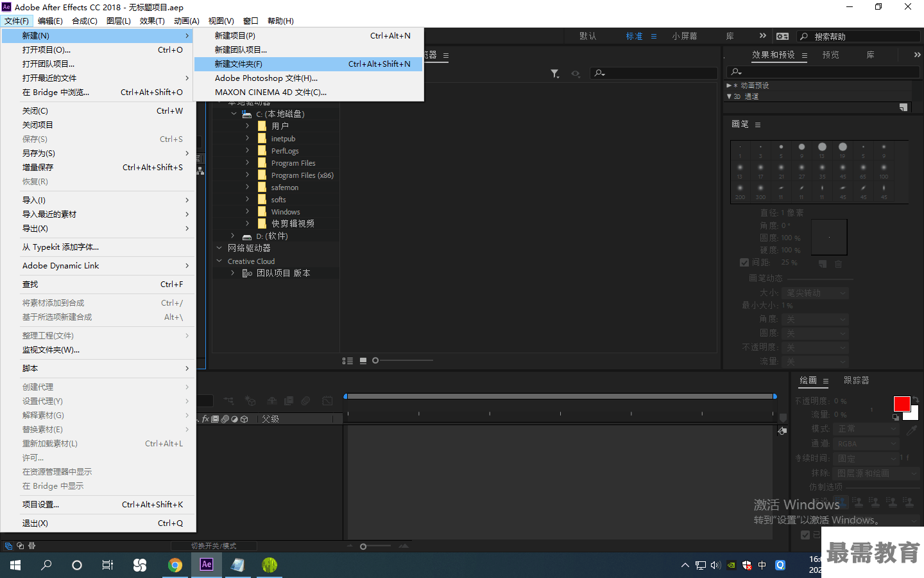Viewport: 924px width, 578px height.
Task: Expand the 团队项目 版本 node
Action: [232, 273]
